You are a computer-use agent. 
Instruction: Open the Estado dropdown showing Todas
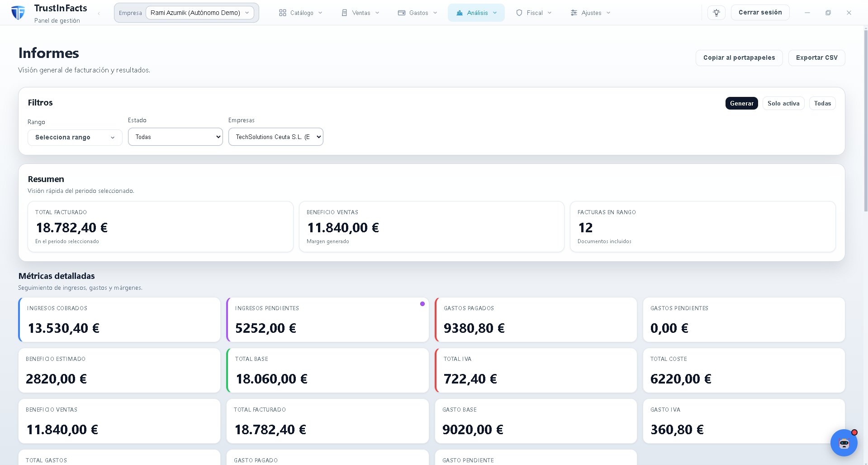click(175, 137)
